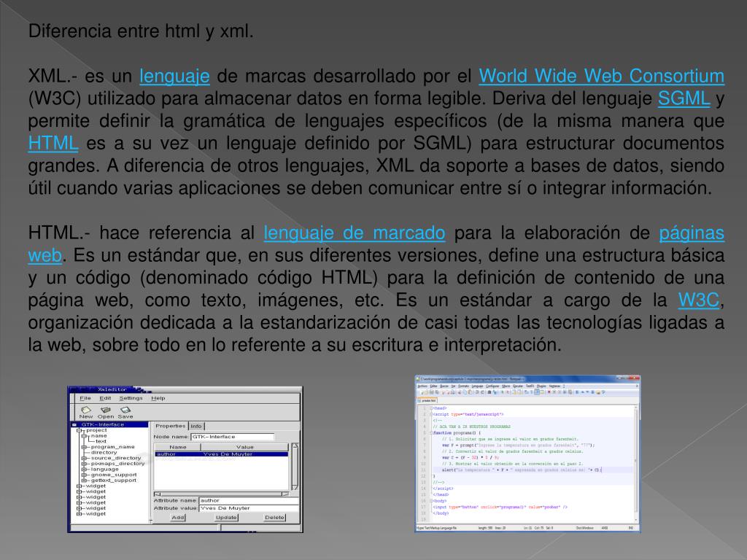
Task: Expand the source_directory tree node
Action: tap(84, 458)
